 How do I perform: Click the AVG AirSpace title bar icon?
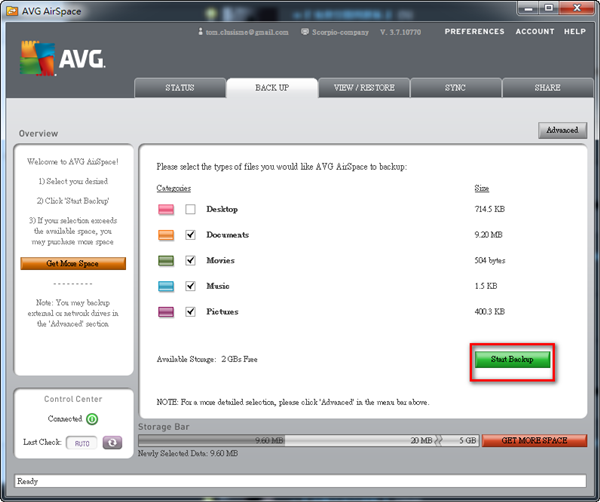(x=12, y=11)
